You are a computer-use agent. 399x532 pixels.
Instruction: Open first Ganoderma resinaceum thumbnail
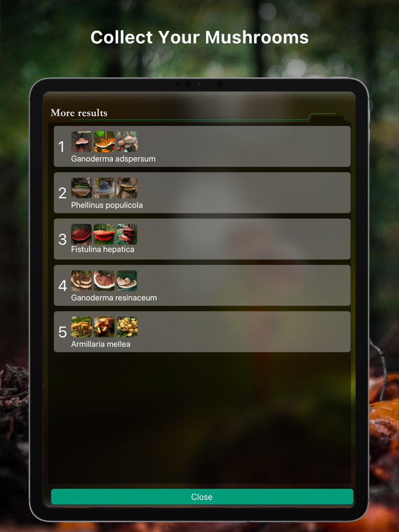coord(82,281)
